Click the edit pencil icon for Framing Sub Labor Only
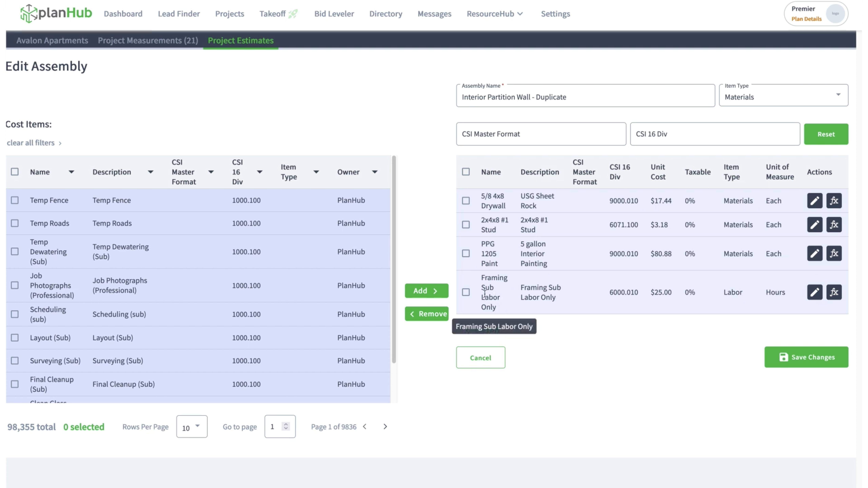 click(814, 292)
